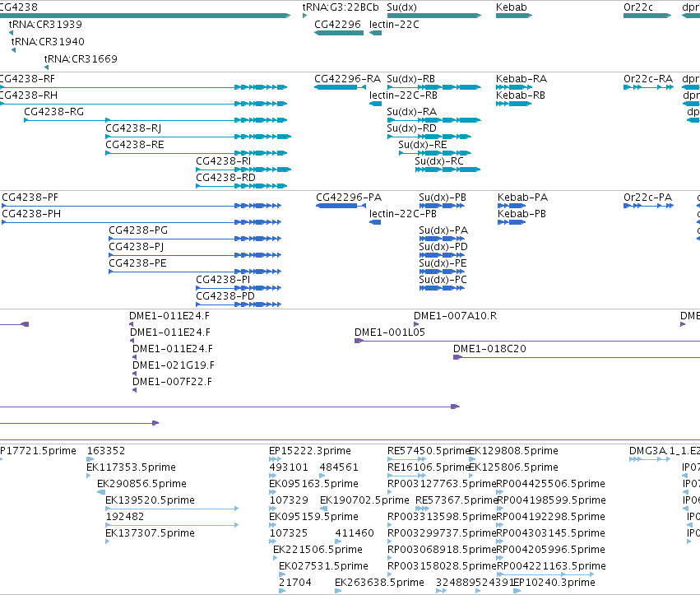Click the CG4238-RH transcript label
The image size is (700, 595).
(29, 95)
